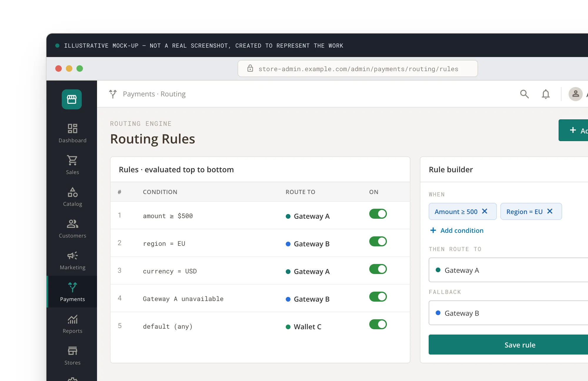This screenshot has height=381, width=588.
Task: Go to Stores in the sidebar
Action: tap(72, 355)
